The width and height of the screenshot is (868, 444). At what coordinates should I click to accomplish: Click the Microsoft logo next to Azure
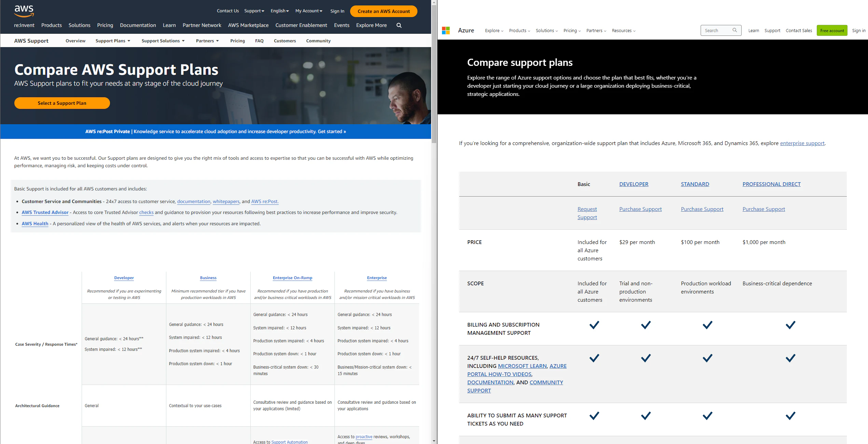point(445,30)
